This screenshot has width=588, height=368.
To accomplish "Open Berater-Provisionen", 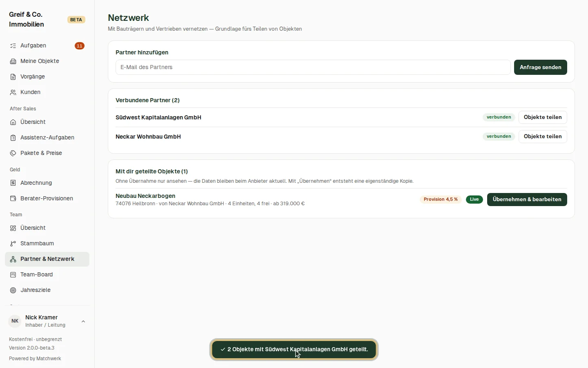I will click(47, 199).
